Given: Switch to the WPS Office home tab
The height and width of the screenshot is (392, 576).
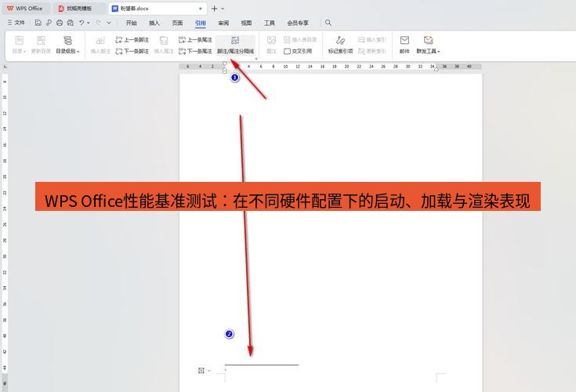Looking at the screenshot, I should 25,8.
